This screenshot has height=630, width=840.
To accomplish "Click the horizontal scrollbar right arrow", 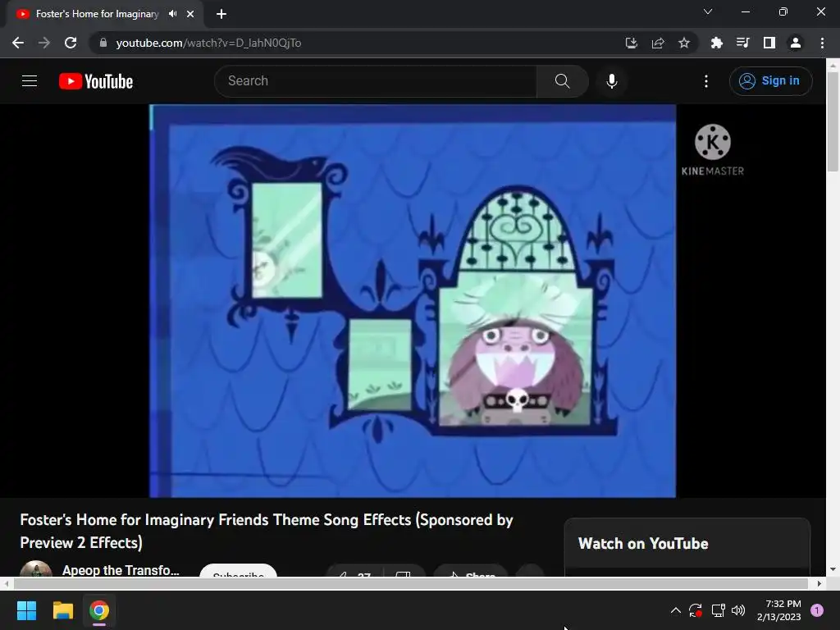I will click(x=819, y=583).
